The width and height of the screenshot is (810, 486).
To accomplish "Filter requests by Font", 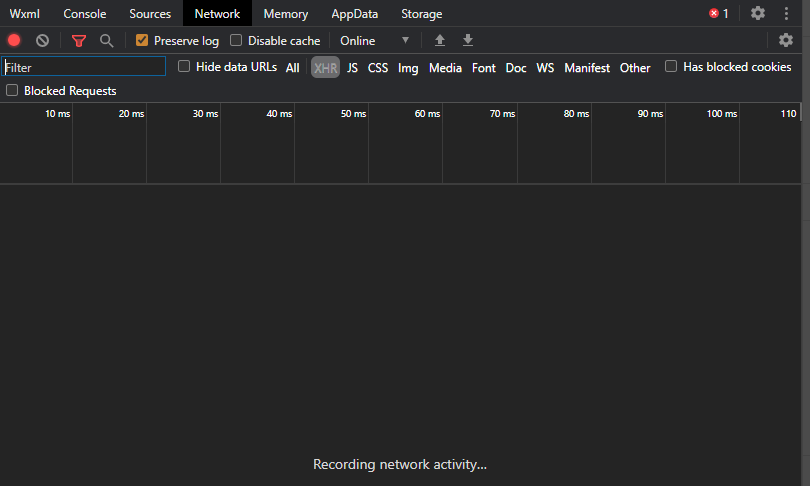I will (484, 68).
